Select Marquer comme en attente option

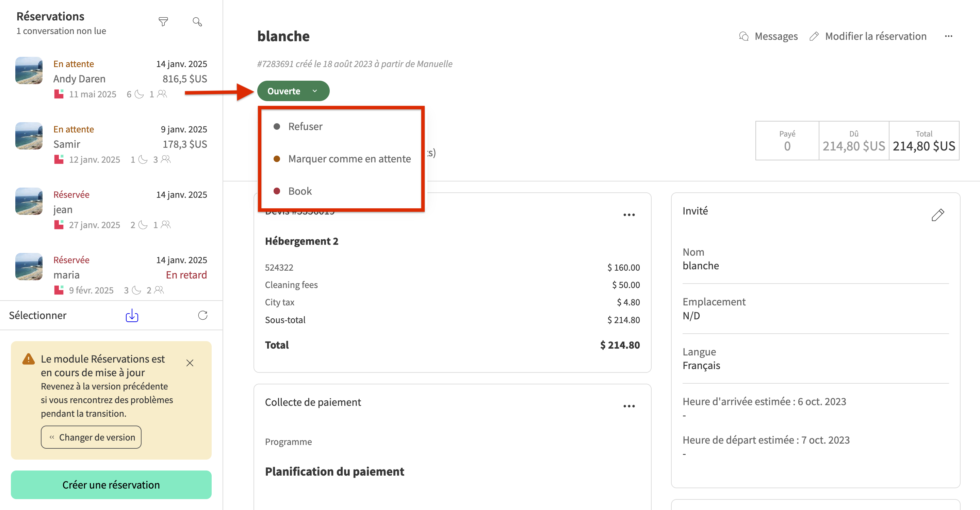pos(349,159)
